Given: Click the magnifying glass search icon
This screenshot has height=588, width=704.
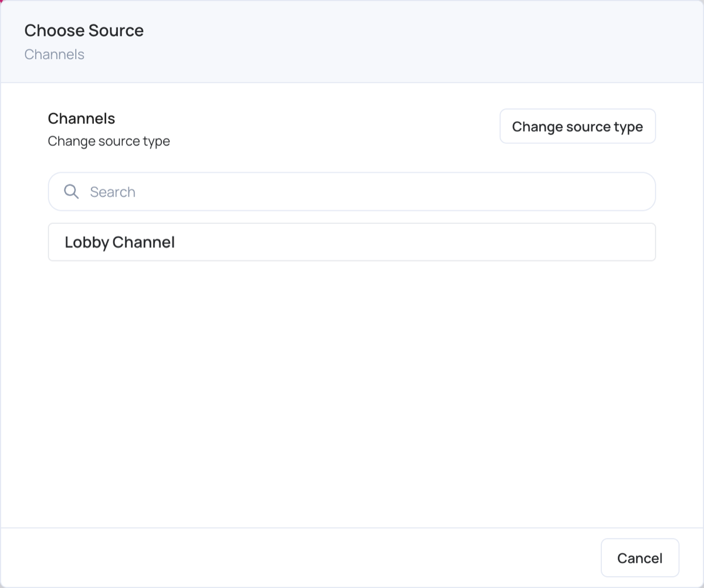Looking at the screenshot, I should coord(71,192).
